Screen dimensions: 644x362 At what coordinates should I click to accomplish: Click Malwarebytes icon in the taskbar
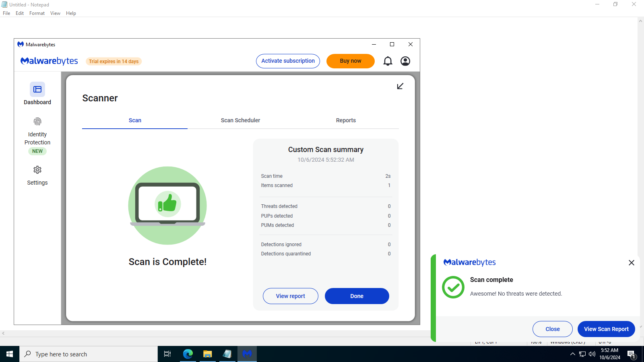coord(247,354)
